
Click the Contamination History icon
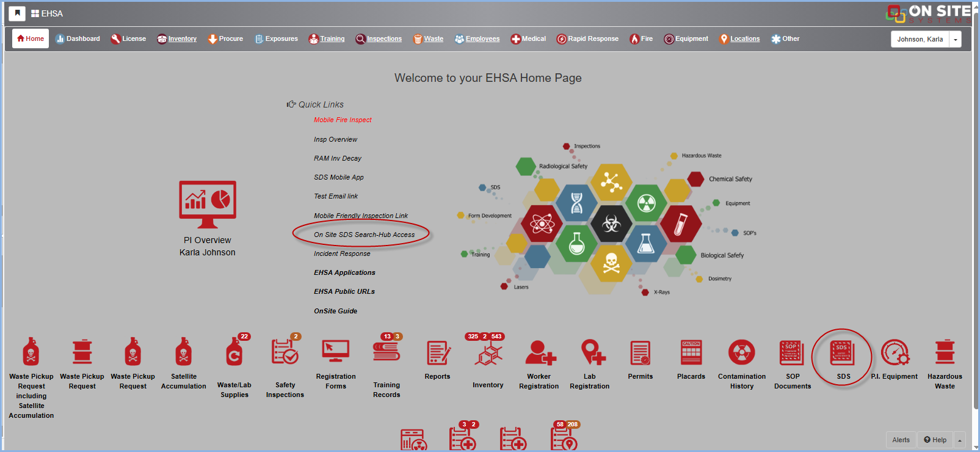(741, 354)
